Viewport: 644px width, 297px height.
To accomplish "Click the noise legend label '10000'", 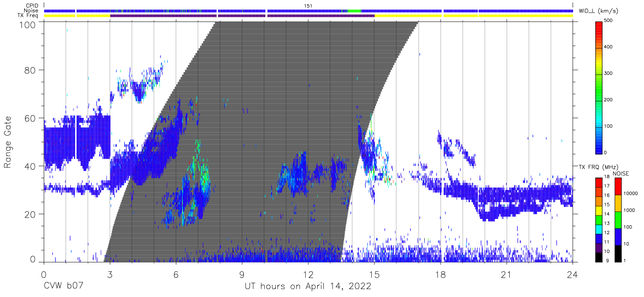I will [x=630, y=193].
